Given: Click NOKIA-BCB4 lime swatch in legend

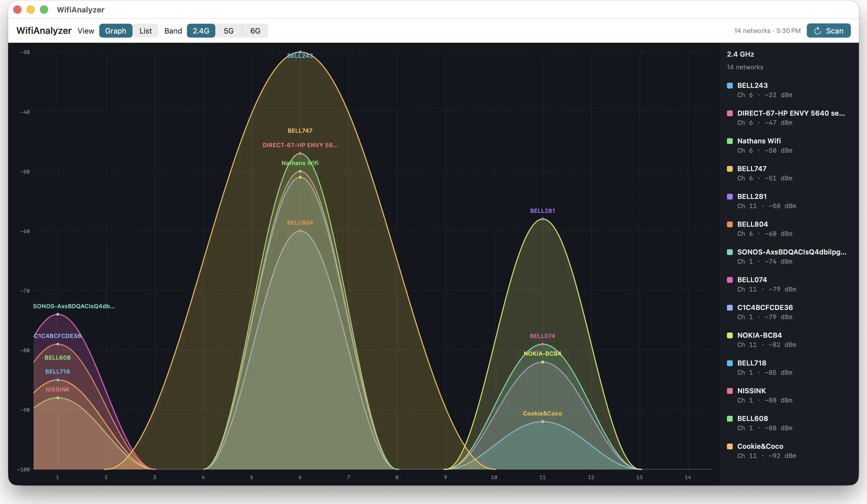Looking at the screenshot, I should (729, 335).
